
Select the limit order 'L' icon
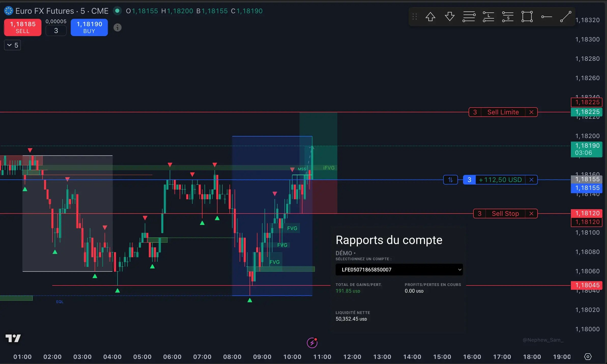pos(488,17)
